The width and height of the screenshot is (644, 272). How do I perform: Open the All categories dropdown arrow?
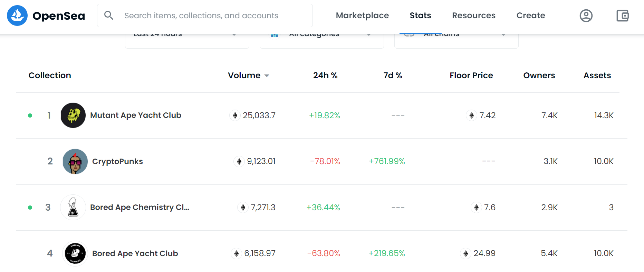coord(369,35)
